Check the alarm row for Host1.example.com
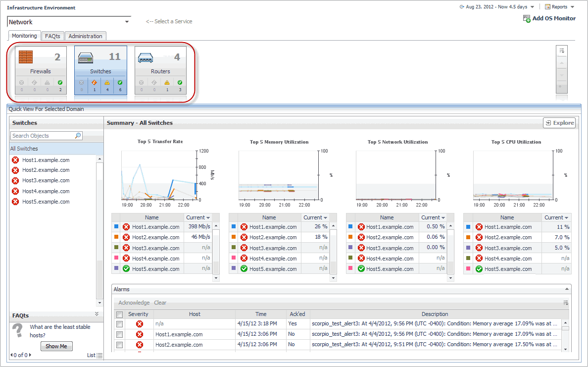This screenshot has width=588, height=367. coord(119,334)
